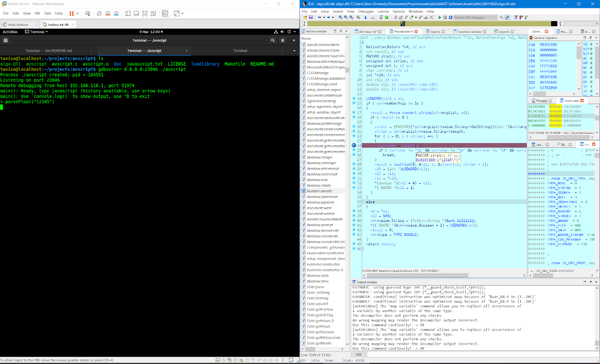Click the IDA save database icon
This screenshot has width=600, height=364.
tap(311, 17)
